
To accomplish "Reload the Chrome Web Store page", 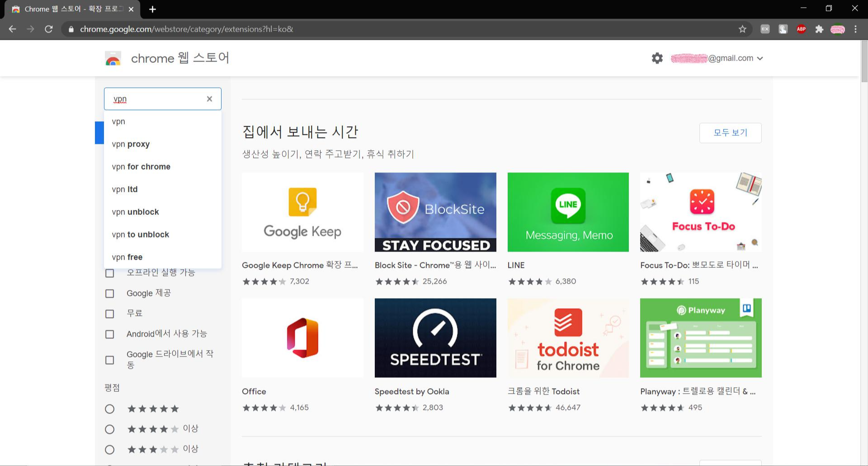I will coord(49,29).
